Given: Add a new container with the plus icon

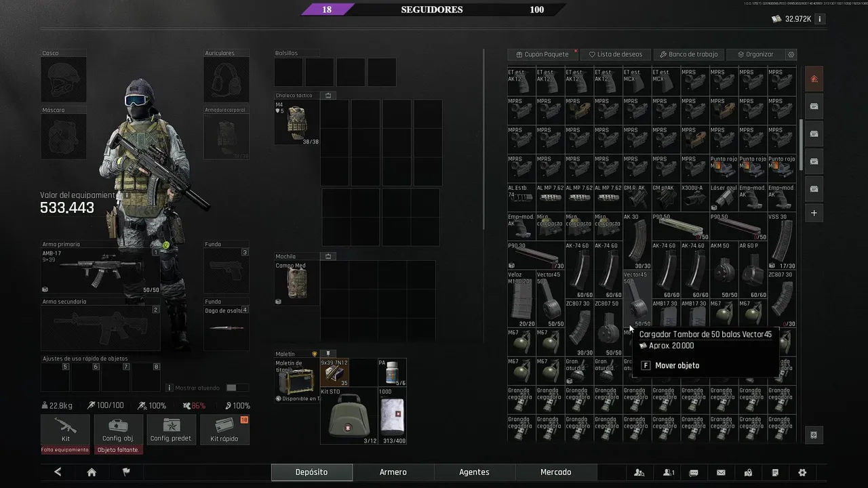Looking at the screenshot, I should click(x=814, y=213).
